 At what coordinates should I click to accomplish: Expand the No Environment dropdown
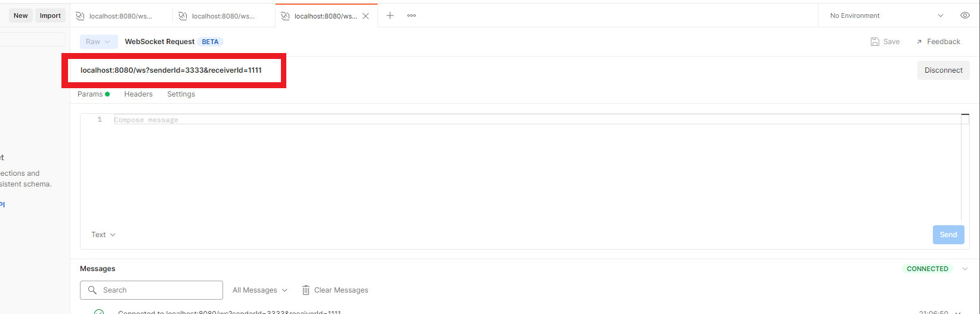click(941, 15)
